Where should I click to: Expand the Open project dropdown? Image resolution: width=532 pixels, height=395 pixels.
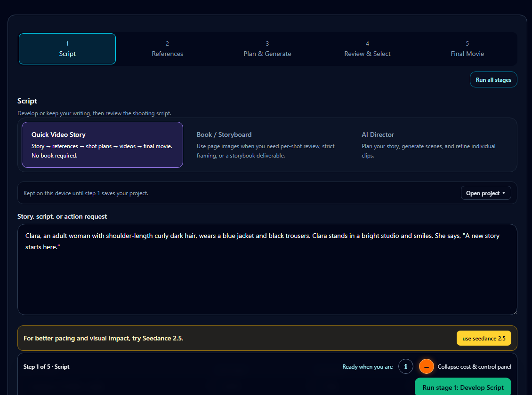click(485, 193)
